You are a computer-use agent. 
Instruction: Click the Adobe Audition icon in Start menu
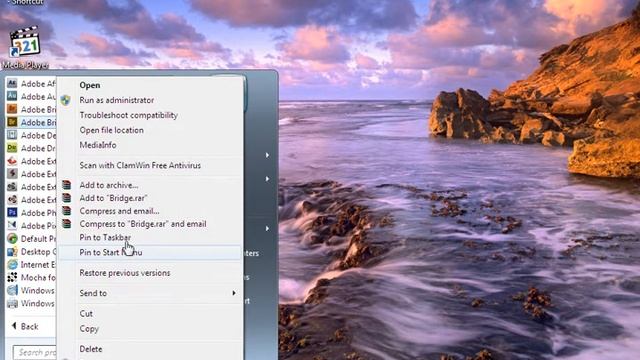(12, 96)
